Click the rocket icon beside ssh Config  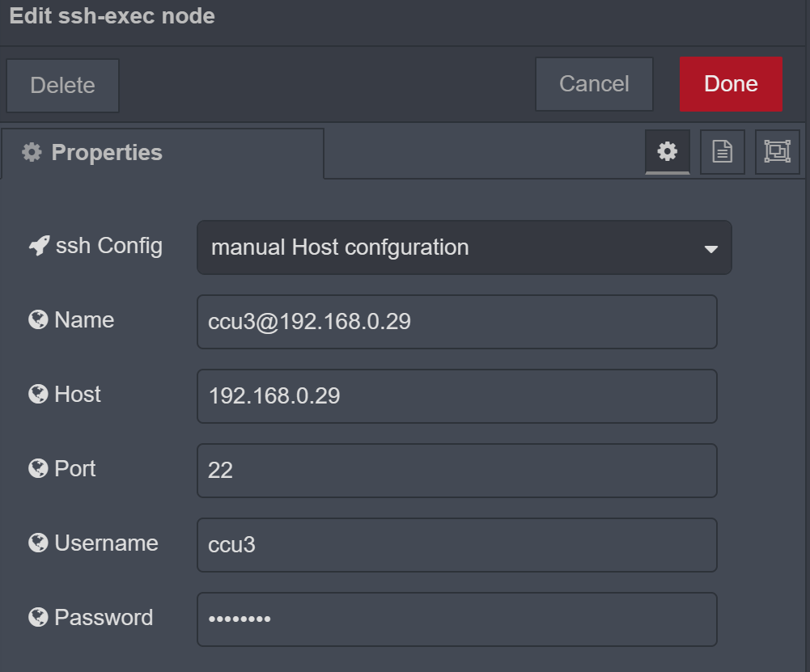pos(38,245)
